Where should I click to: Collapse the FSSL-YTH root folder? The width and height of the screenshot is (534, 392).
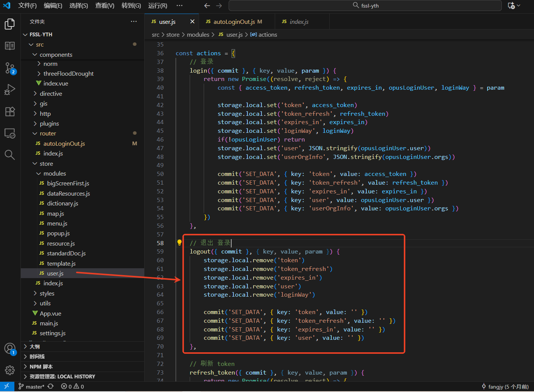[x=83, y=34]
